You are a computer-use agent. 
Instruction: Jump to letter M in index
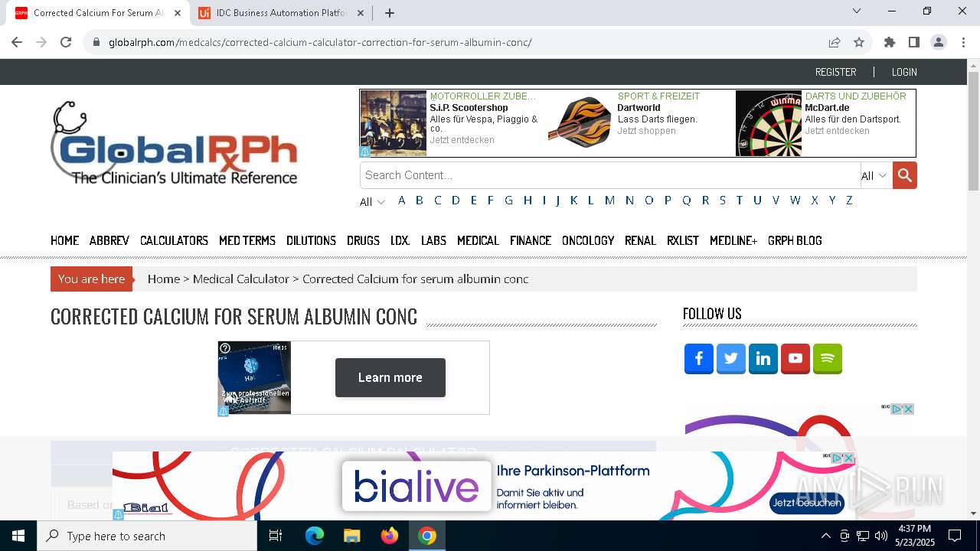click(x=609, y=201)
